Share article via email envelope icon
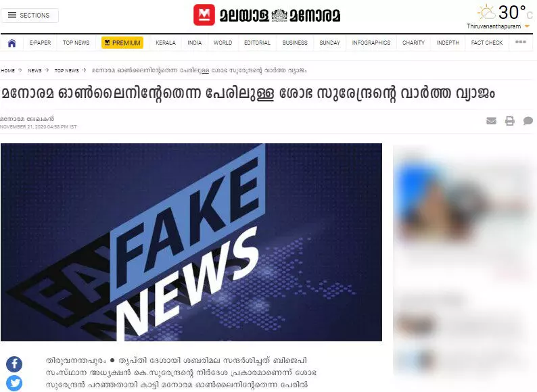537x392 pixels. pyautogui.click(x=491, y=120)
